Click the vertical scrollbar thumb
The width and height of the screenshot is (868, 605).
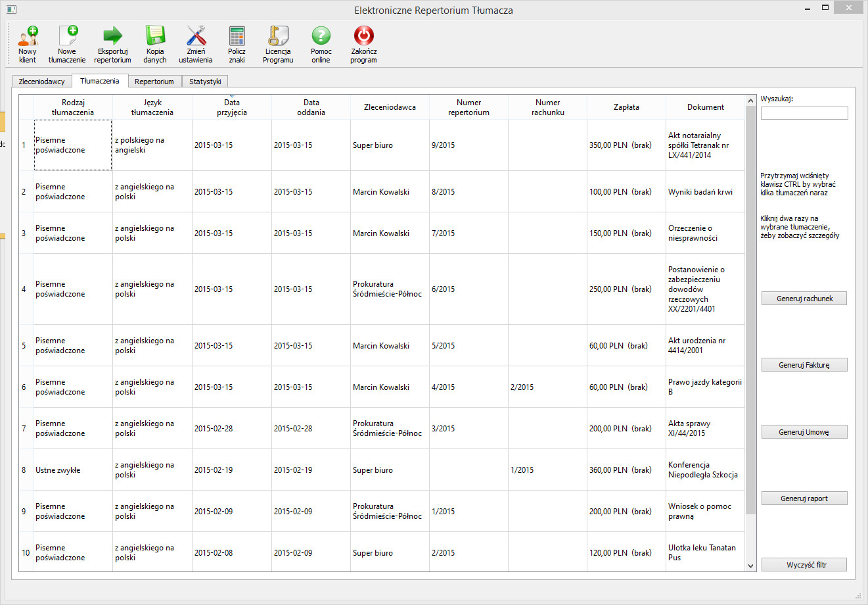(751, 310)
